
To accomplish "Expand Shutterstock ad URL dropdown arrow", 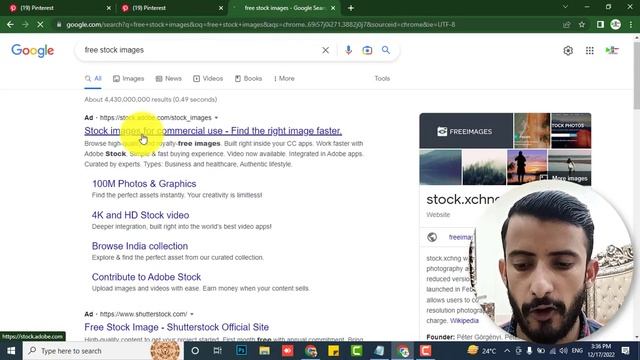I will [x=192, y=314].
